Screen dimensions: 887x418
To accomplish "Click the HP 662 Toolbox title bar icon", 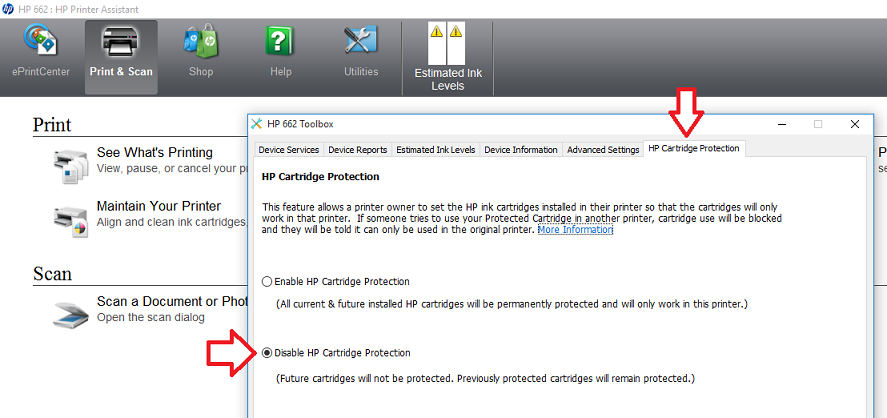I will point(256,124).
